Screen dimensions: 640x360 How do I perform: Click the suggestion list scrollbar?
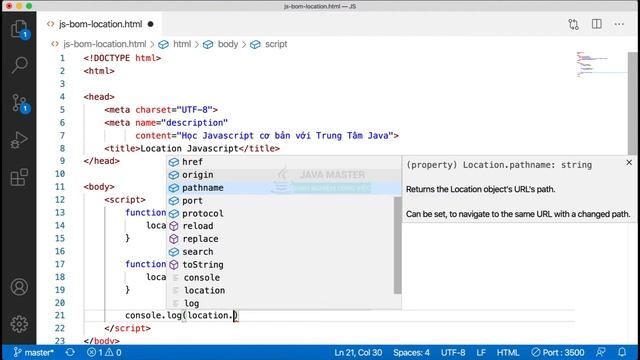click(x=398, y=245)
